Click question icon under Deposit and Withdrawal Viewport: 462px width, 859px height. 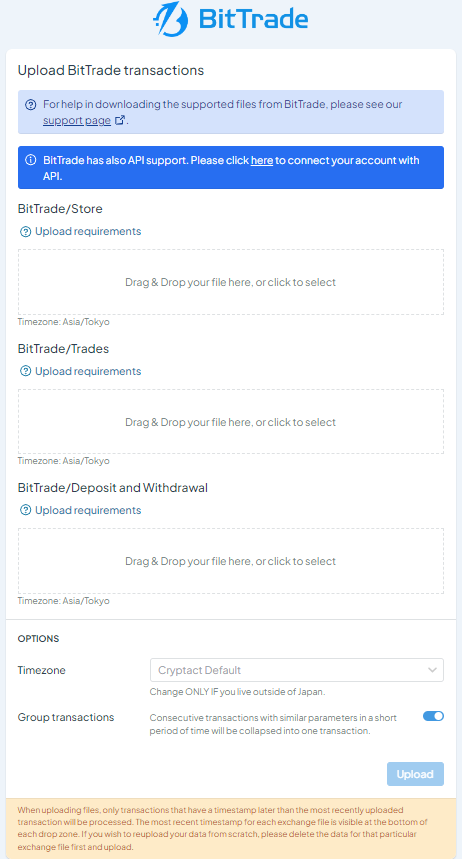point(25,511)
